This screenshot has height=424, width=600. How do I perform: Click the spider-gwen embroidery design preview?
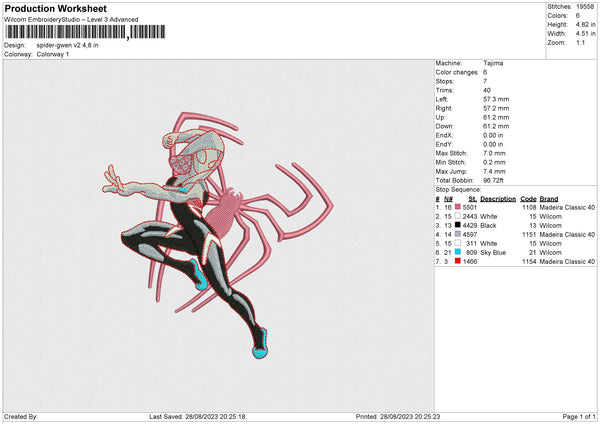(x=218, y=235)
